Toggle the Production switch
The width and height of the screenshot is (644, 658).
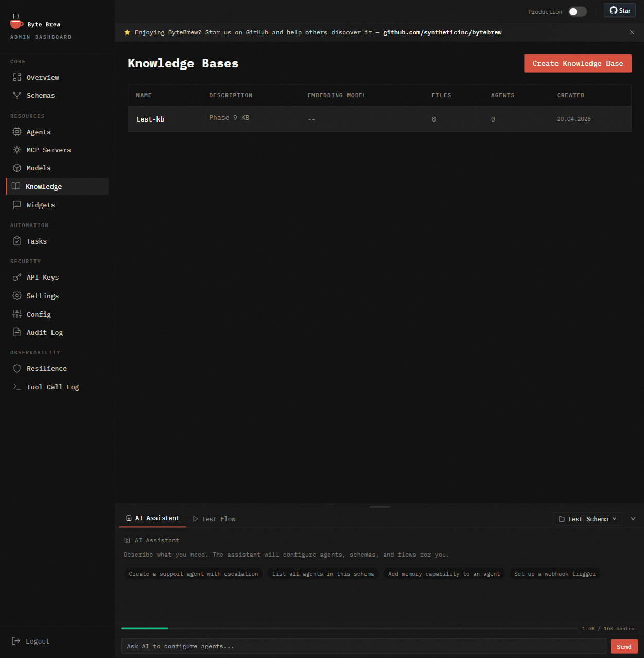(578, 12)
